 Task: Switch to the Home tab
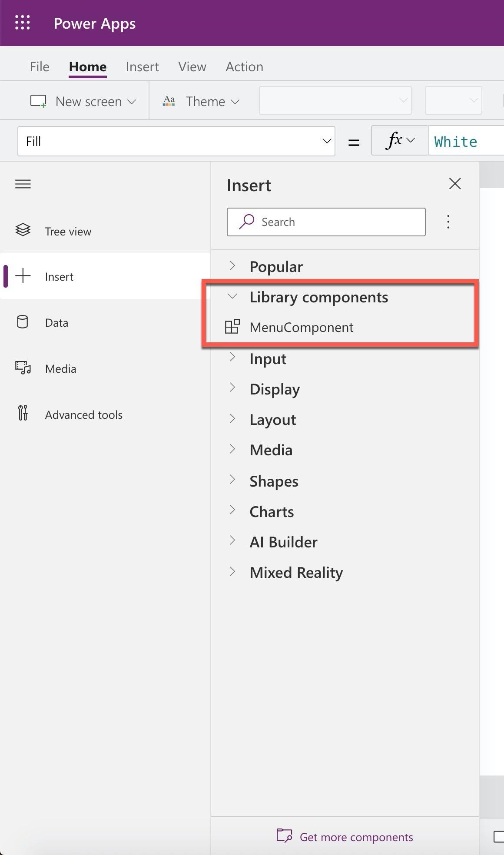pyautogui.click(x=88, y=66)
